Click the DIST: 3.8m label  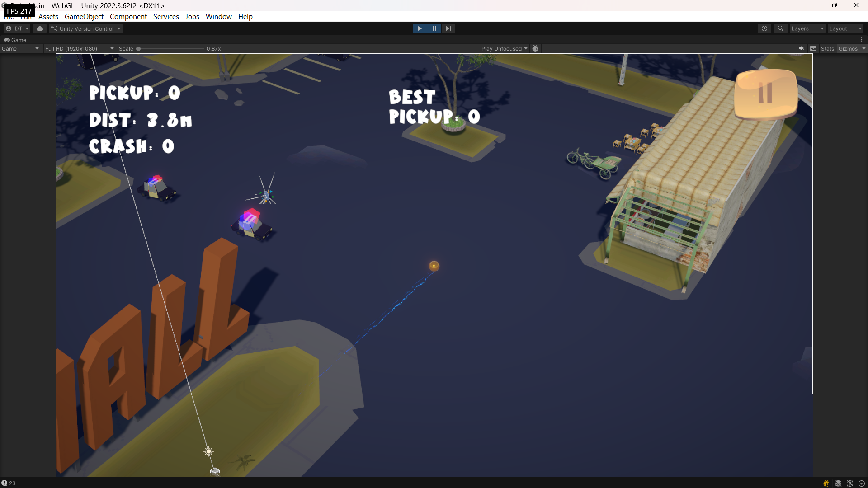point(141,120)
